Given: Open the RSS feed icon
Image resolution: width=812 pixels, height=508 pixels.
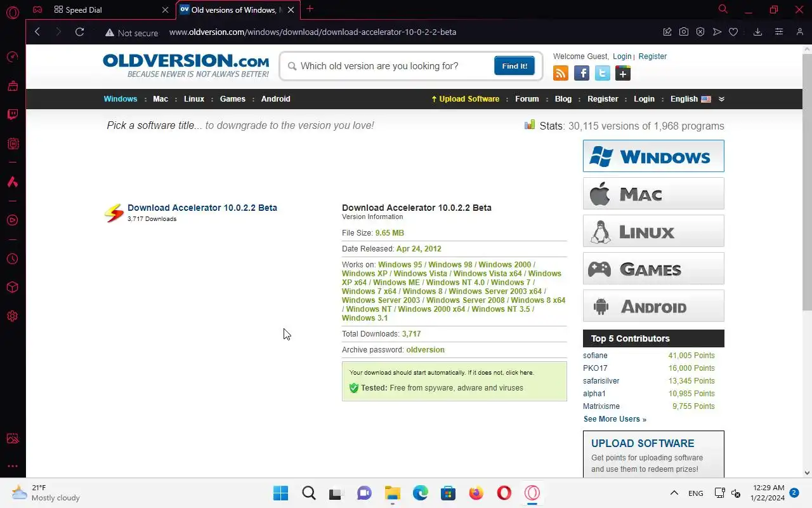Looking at the screenshot, I should tap(561, 73).
